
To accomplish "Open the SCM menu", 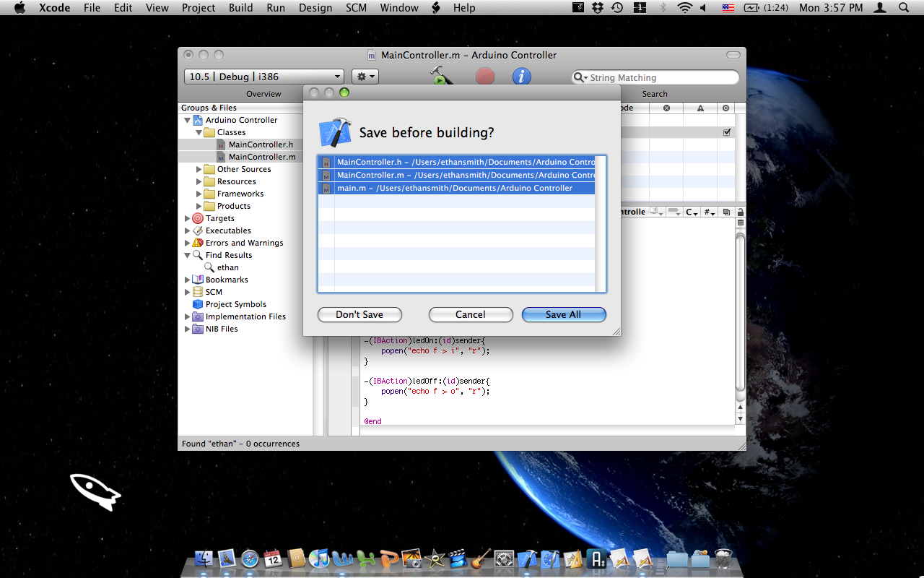I will (x=356, y=8).
